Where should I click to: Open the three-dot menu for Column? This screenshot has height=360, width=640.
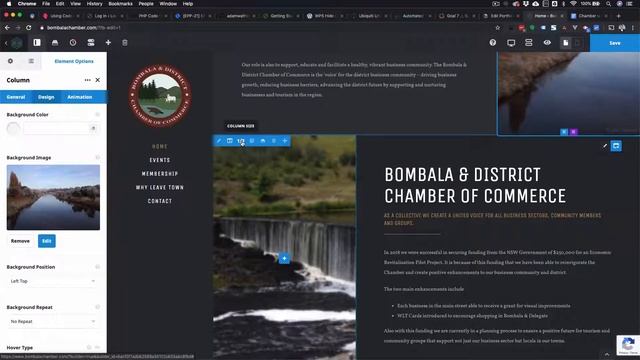(87, 80)
